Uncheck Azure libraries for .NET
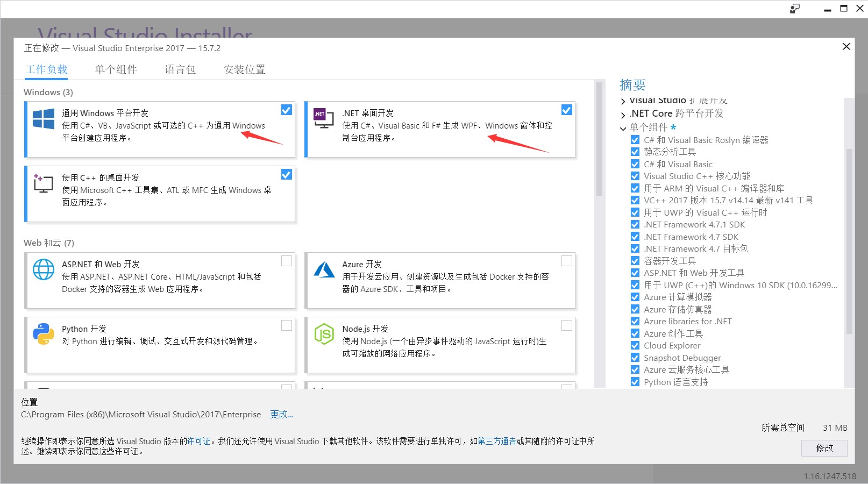 [635, 321]
